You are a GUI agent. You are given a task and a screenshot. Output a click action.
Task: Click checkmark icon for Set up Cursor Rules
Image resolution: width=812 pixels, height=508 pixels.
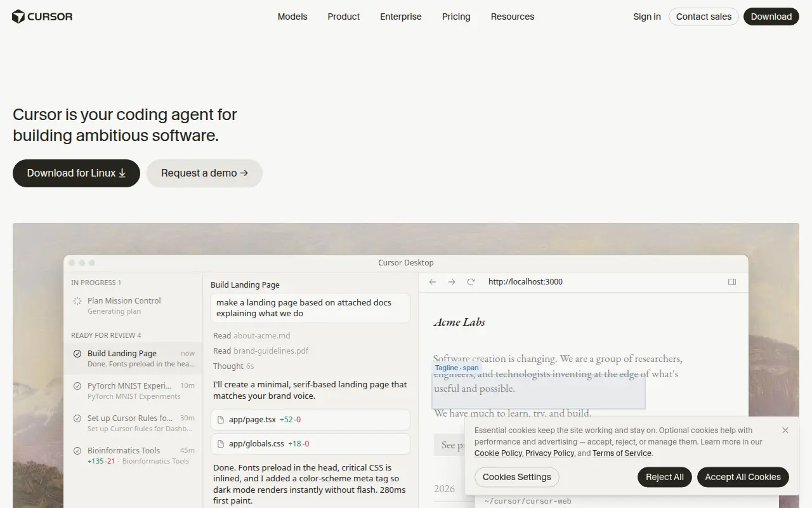coord(77,418)
